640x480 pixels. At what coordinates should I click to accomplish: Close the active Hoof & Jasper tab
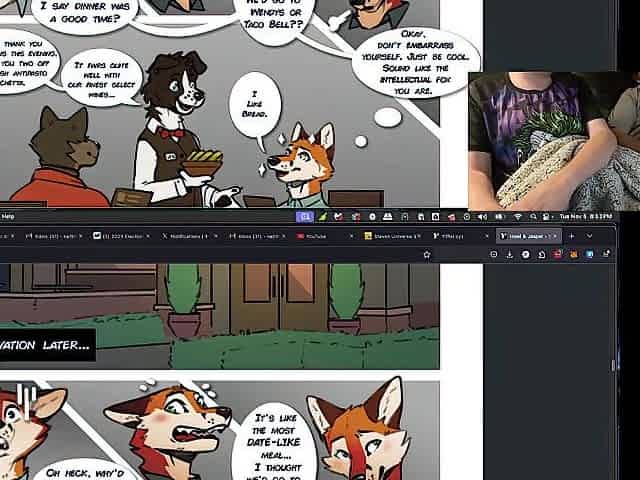(553, 236)
